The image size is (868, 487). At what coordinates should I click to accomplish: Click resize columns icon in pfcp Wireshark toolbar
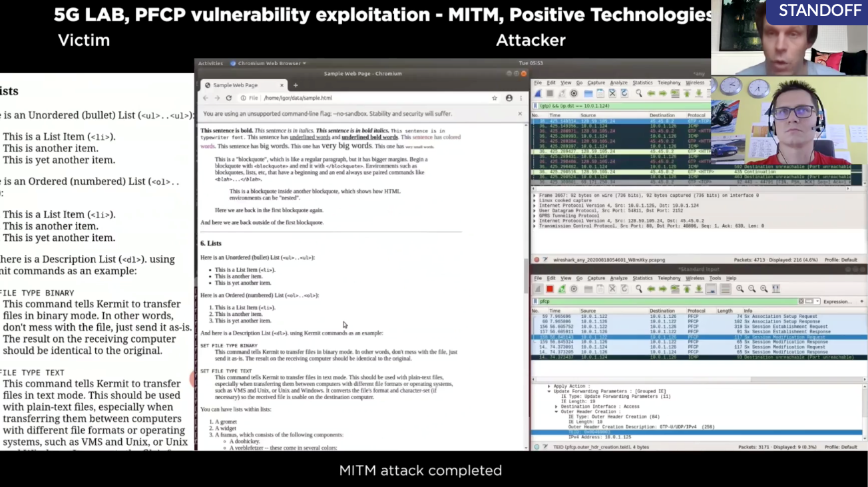coord(775,289)
